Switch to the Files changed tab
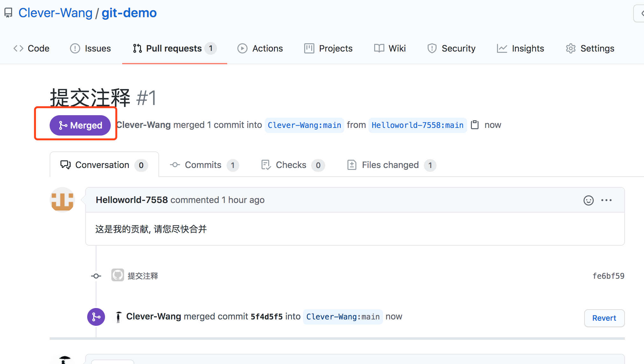The width and height of the screenshot is (644, 364). click(x=390, y=165)
